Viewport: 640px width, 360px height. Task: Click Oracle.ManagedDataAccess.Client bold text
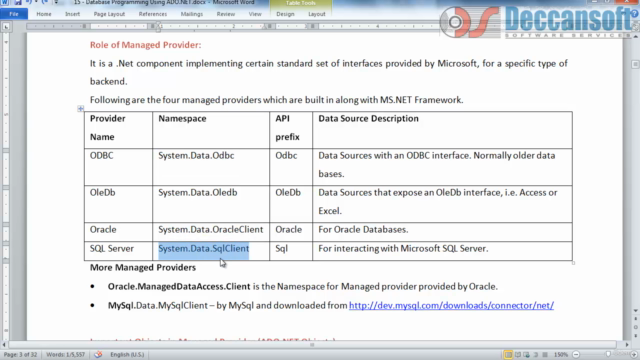pos(179,287)
